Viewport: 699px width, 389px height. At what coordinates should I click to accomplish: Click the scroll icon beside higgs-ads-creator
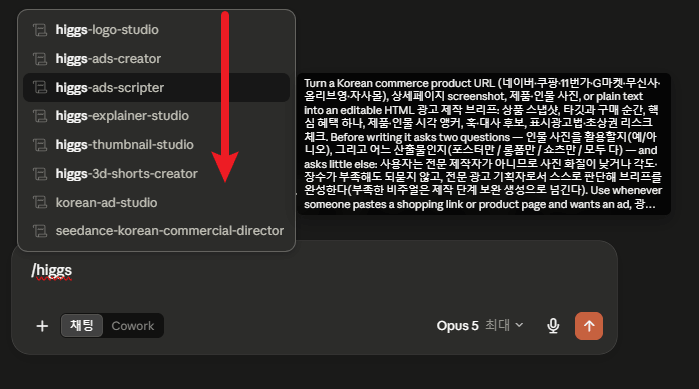coord(40,59)
